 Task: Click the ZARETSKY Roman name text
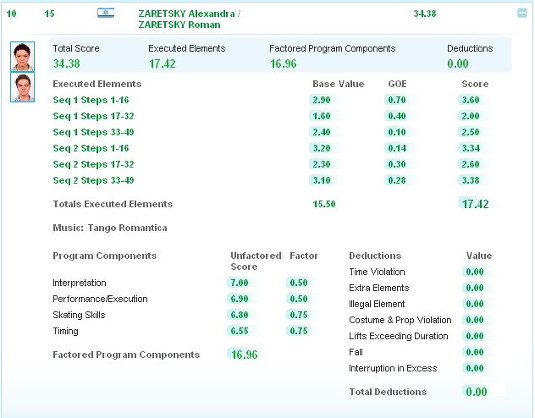[x=179, y=25]
